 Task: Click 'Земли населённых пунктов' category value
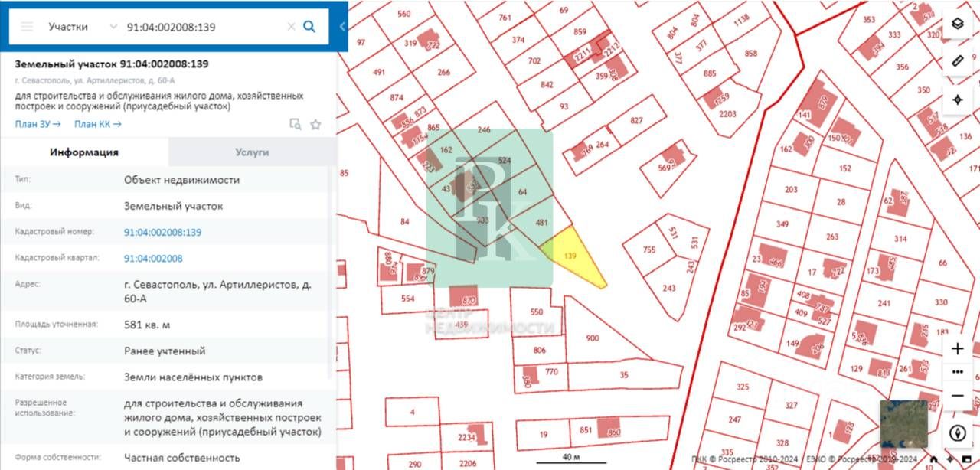coord(193,377)
